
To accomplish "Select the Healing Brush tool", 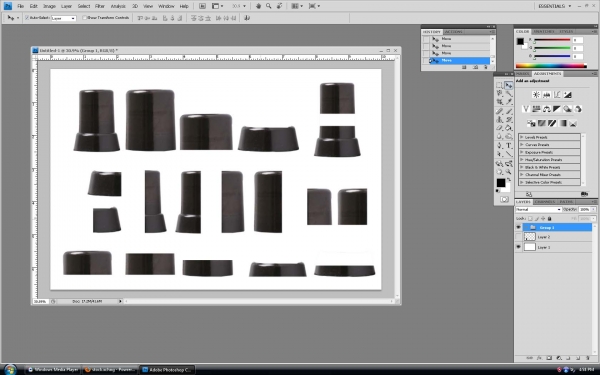I will pyautogui.click(x=500, y=111).
